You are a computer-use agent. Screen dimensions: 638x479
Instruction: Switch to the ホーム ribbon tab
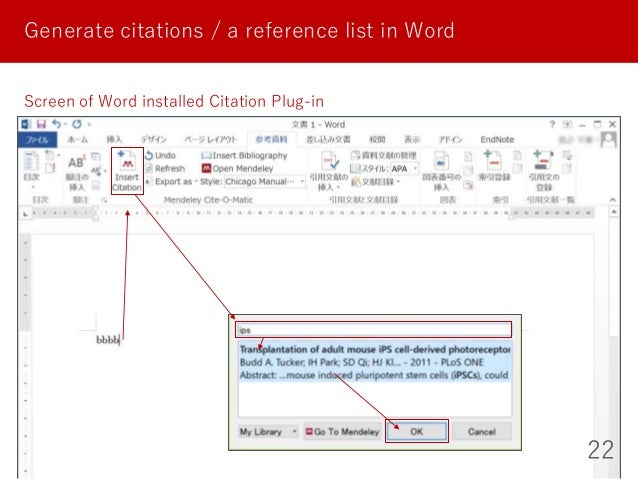[78, 140]
